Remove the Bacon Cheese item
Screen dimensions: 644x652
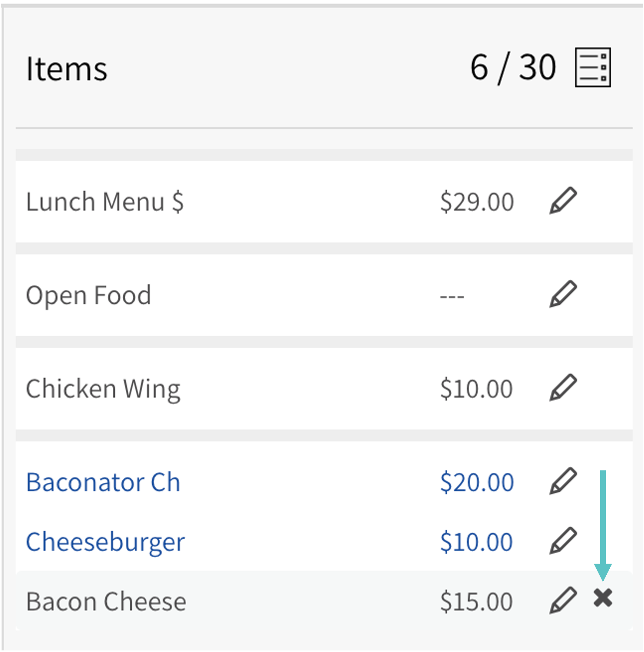tap(603, 598)
